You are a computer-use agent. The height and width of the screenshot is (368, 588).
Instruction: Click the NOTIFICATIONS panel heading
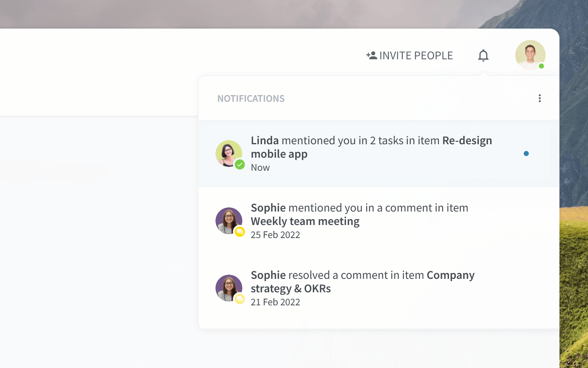[251, 98]
